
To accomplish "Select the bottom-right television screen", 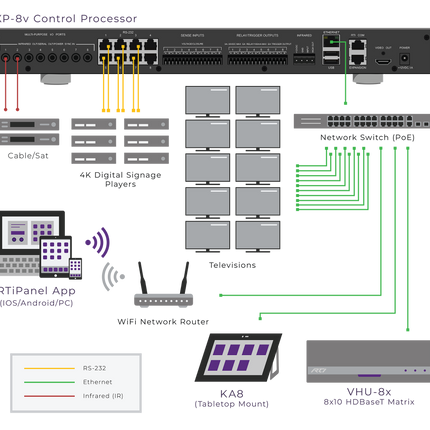I will pos(258,236).
